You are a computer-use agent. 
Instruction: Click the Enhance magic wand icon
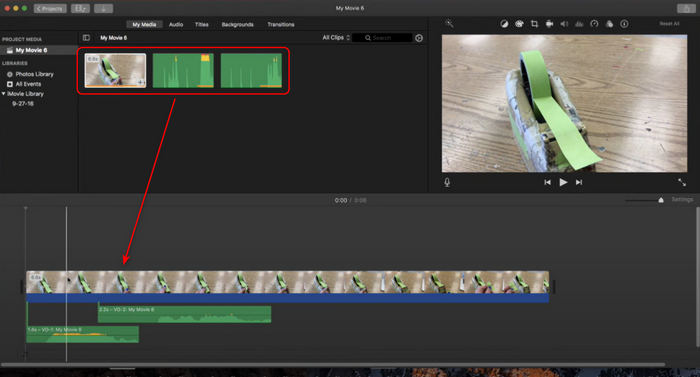point(449,24)
